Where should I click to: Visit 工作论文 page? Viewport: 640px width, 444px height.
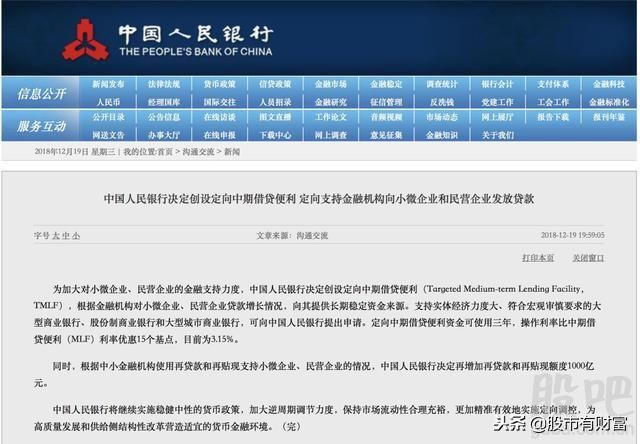[x=331, y=118]
